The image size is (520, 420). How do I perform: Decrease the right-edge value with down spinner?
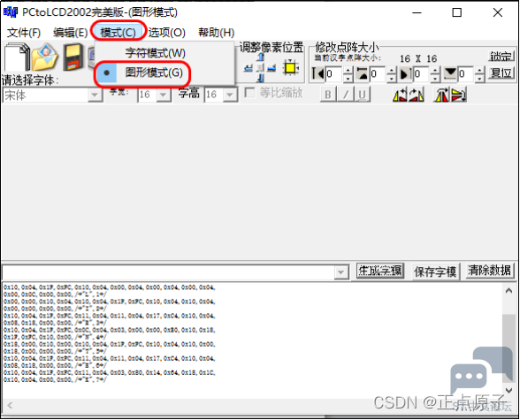coord(436,78)
